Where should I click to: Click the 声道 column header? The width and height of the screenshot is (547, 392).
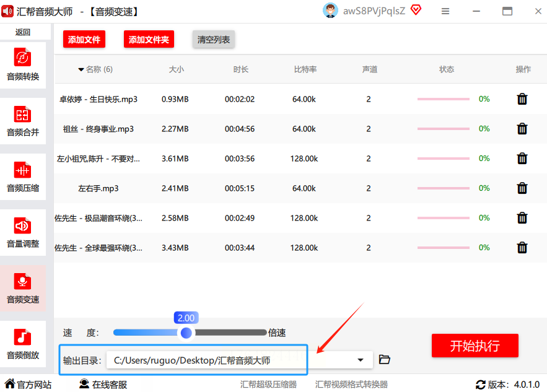pos(370,69)
